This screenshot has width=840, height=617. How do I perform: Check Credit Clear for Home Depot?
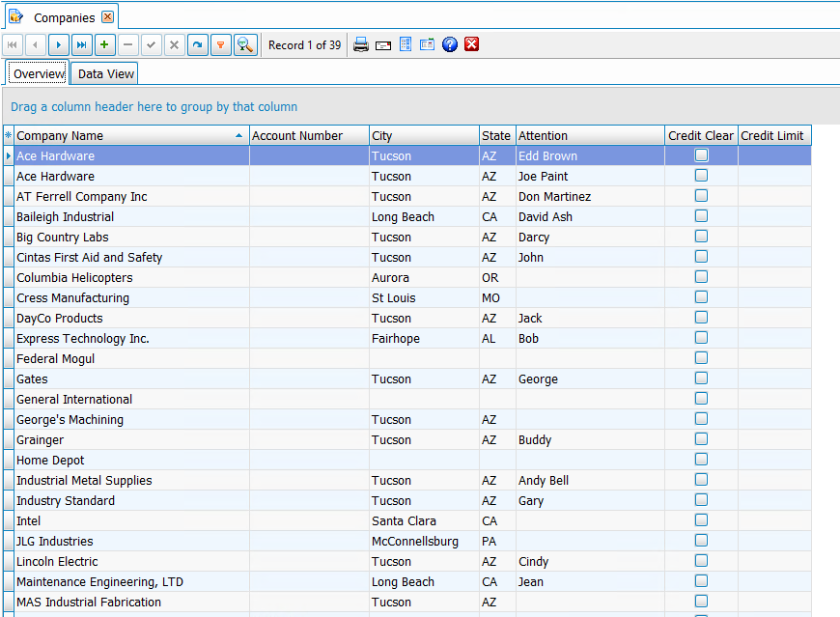tap(701, 460)
